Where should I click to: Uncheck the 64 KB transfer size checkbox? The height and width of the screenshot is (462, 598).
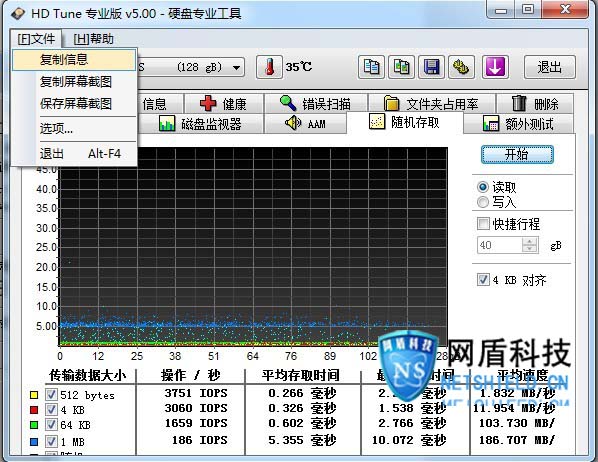(51, 425)
